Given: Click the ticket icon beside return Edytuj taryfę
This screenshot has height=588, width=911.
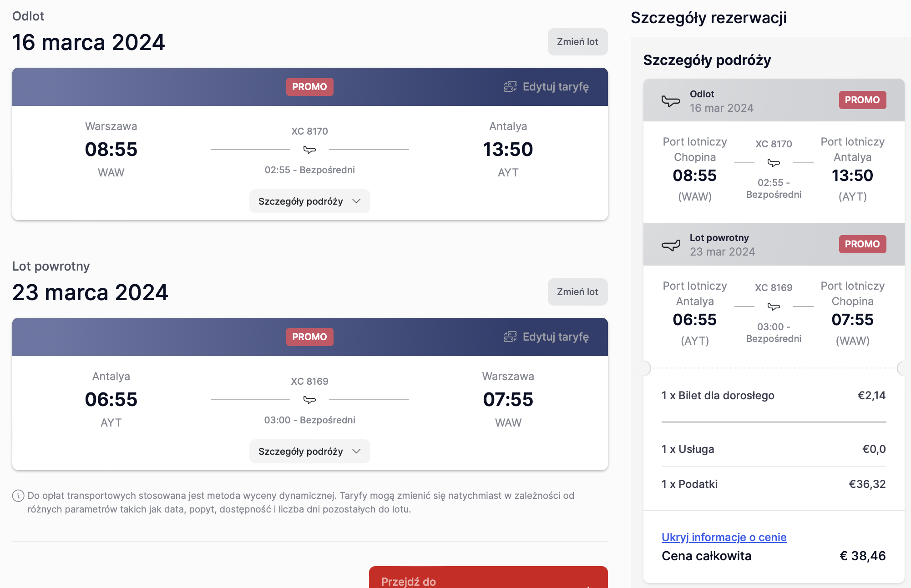Looking at the screenshot, I should tap(510, 337).
